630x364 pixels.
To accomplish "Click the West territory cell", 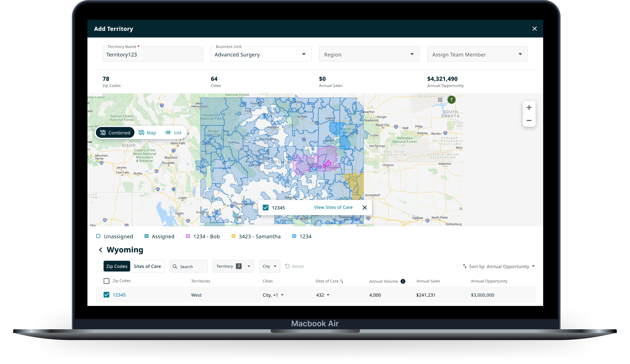I will (196, 295).
